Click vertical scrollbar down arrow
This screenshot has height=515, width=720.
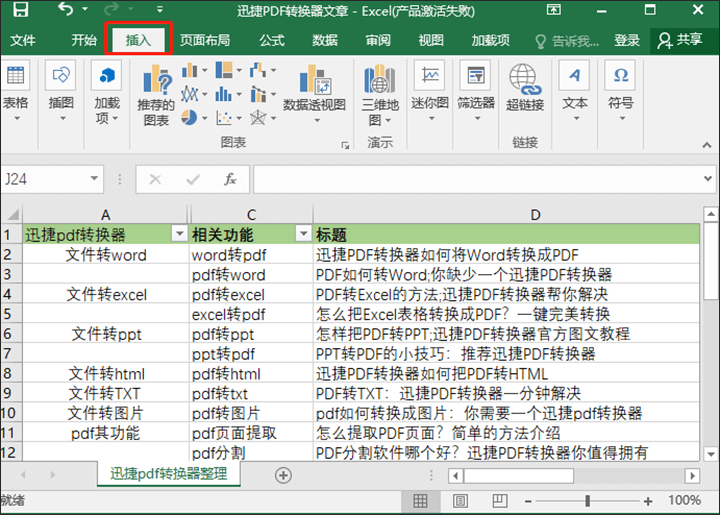710,454
